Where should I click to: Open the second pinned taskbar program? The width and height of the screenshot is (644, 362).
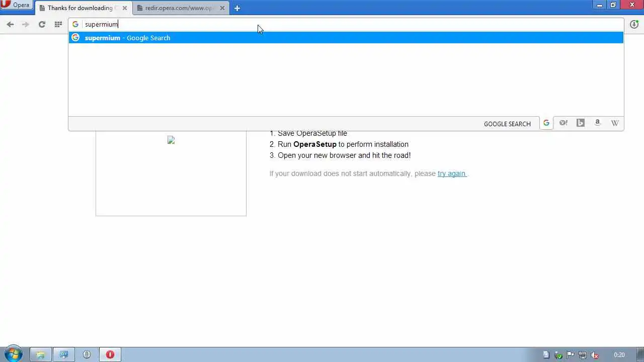coord(64,354)
